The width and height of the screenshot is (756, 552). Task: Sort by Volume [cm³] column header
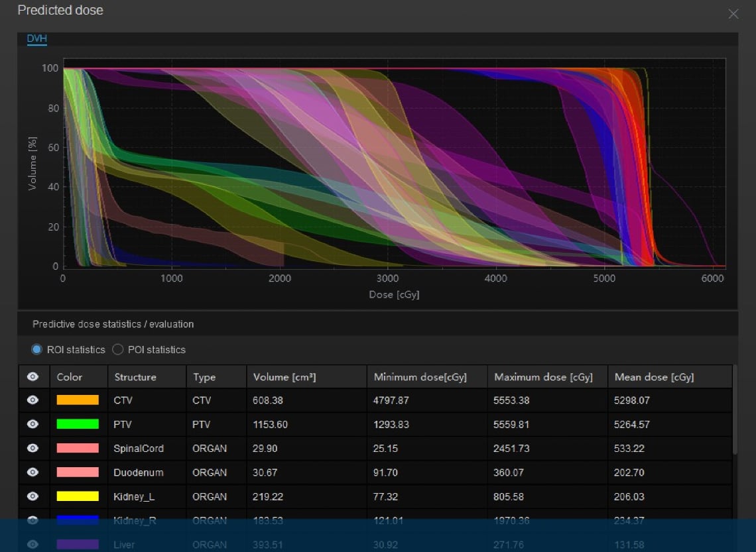pyautogui.click(x=306, y=376)
